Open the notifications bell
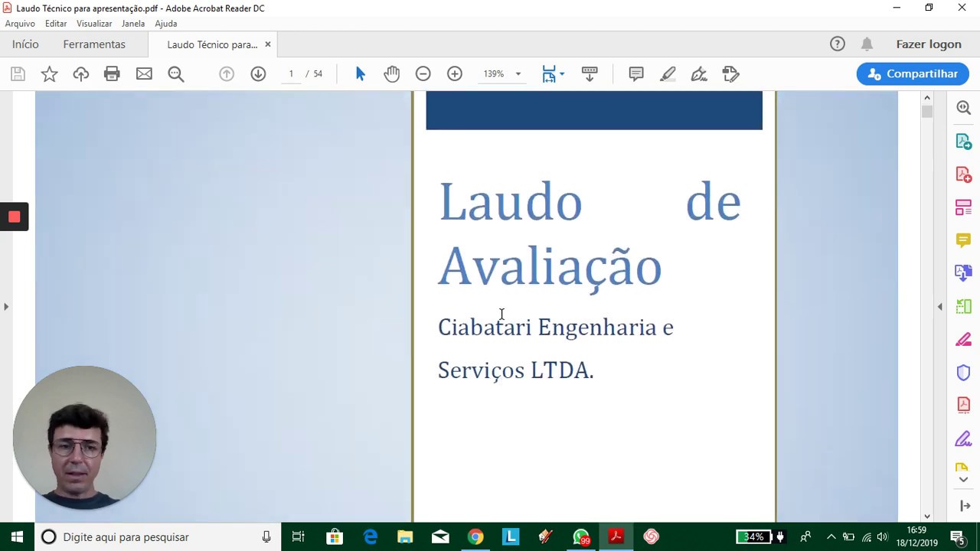980x551 pixels. [x=867, y=44]
